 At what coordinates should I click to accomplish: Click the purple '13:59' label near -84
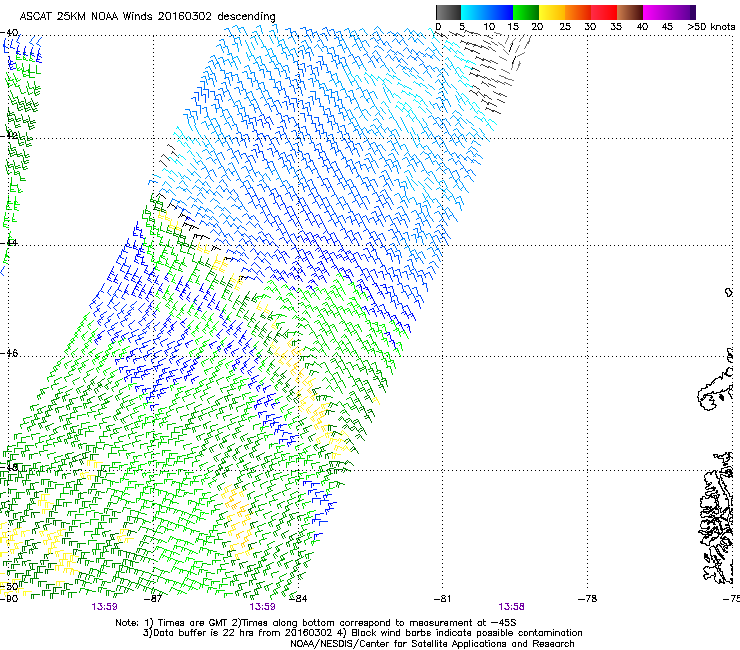[262, 607]
